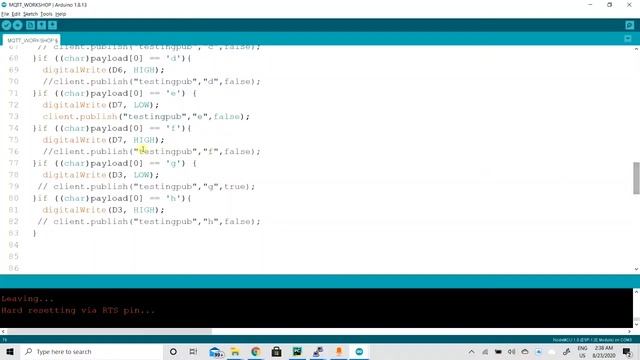Click the battery icon in system tray

click(498, 352)
